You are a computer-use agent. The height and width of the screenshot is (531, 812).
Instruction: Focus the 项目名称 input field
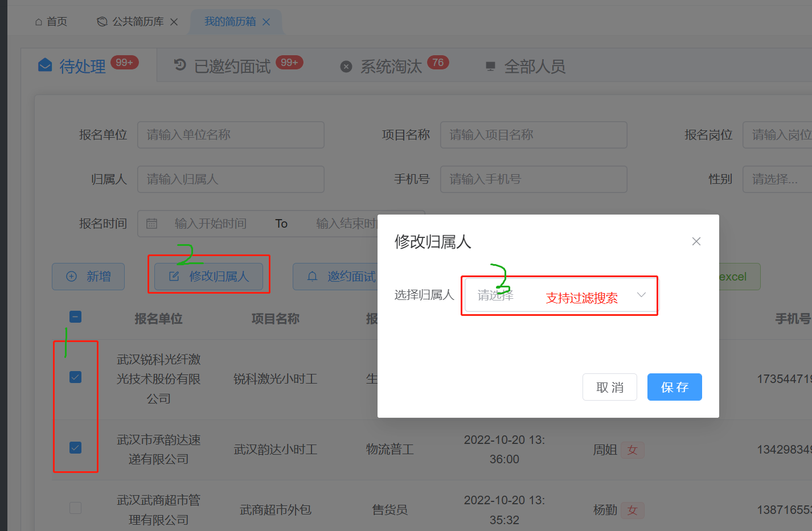(534, 135)
